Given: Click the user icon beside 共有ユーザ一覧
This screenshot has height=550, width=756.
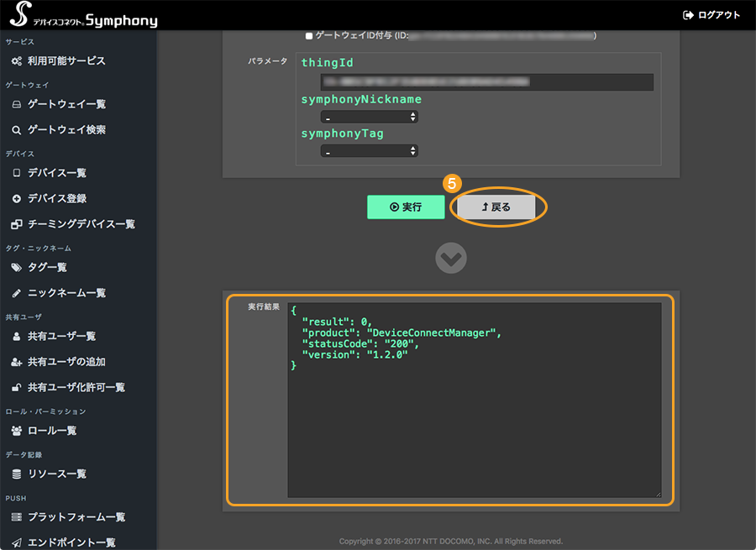Looking at the screenshot, I should [17, 336].
